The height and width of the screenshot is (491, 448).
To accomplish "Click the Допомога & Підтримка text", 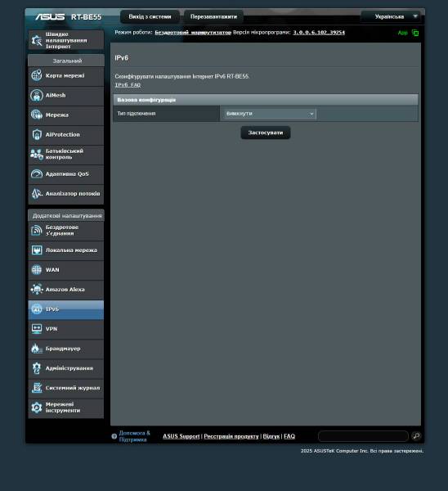I will tap(135, 436).
